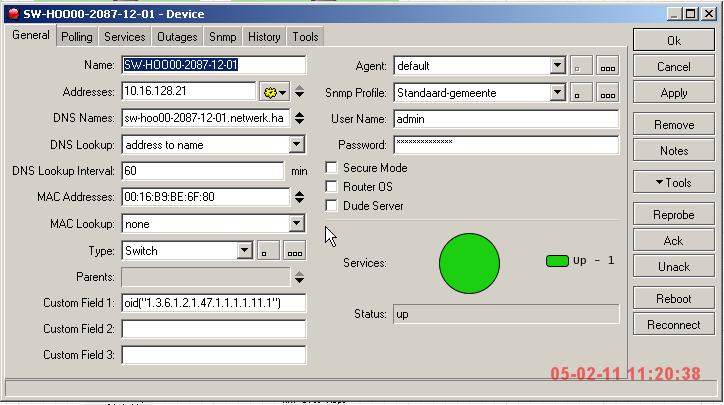Click the Ack button
The height and width of the screenshot is (405, 724).
674,241
